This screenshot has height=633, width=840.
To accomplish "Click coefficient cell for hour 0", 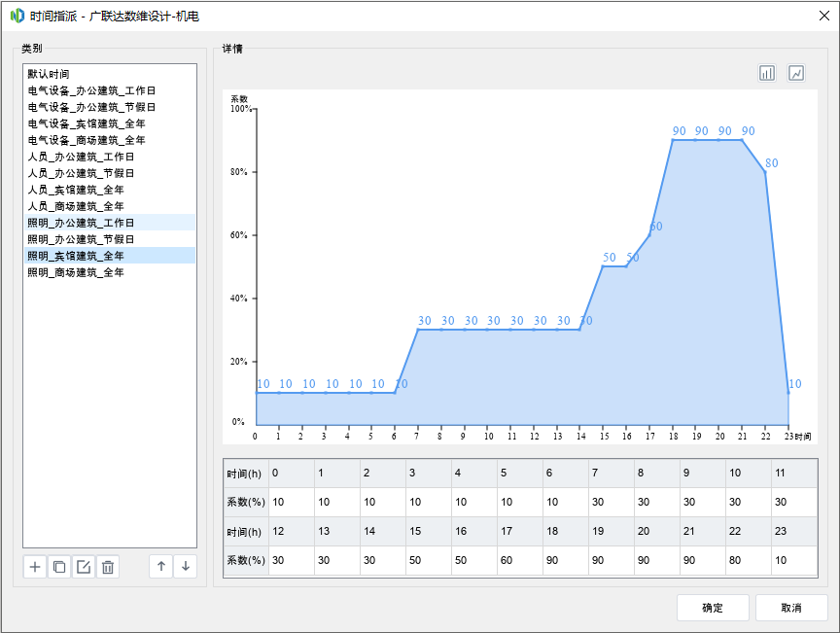I will pos(292,503).
